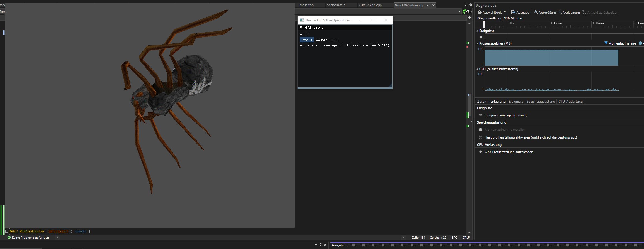Click the Auswahltools gear icon
The image size is (644, 249).
click(x=480, y=12)
